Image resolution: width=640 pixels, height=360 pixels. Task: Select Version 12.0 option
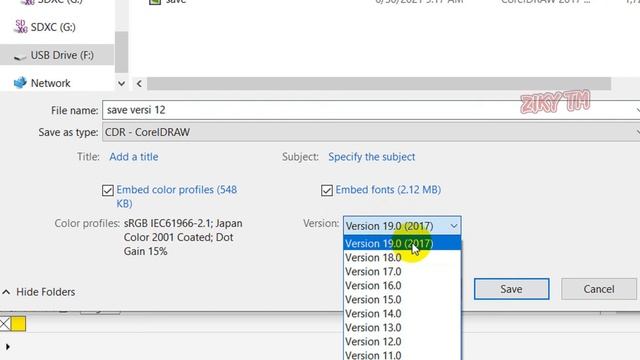coord(402,341)
